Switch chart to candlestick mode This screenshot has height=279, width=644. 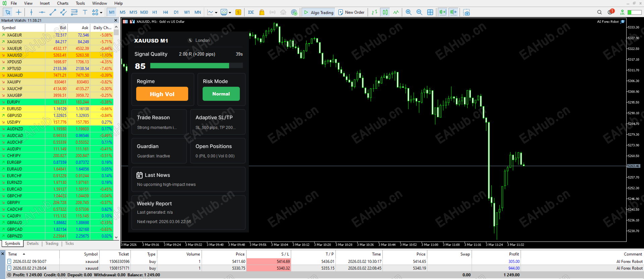(385, 12)
